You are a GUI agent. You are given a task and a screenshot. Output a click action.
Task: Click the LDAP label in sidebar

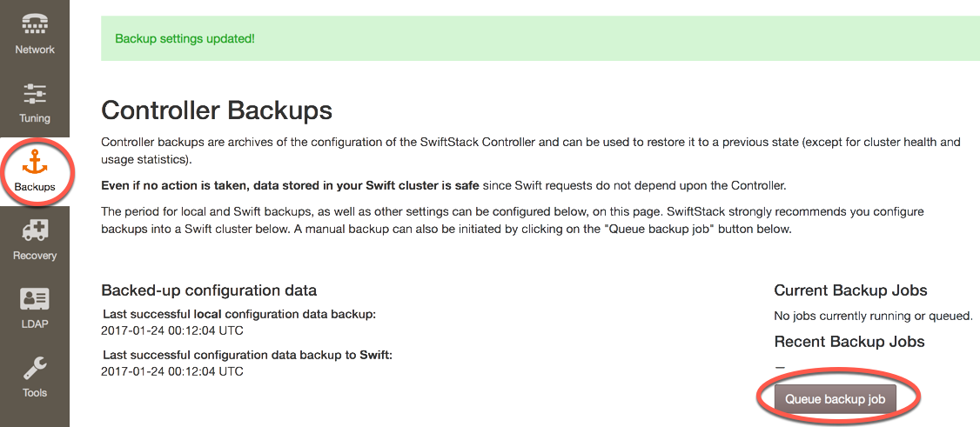tap(34, 324)
